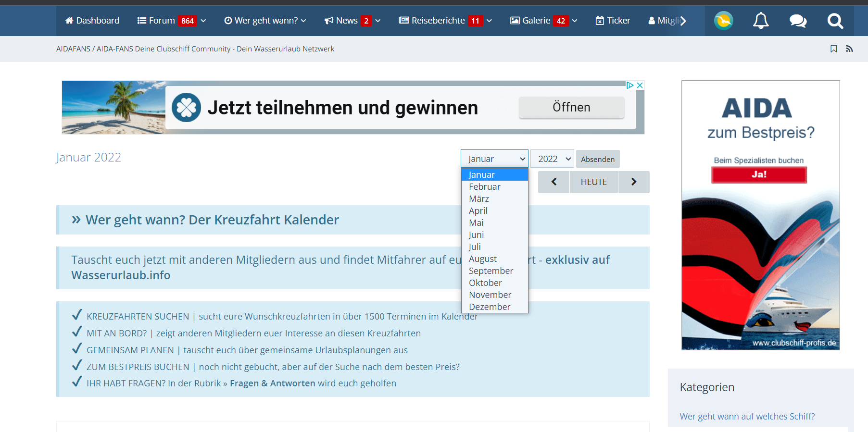This screenshot has width=868, height=432.
Task: Open Fragen & Antworten link
Action: [x=272, y=383]
